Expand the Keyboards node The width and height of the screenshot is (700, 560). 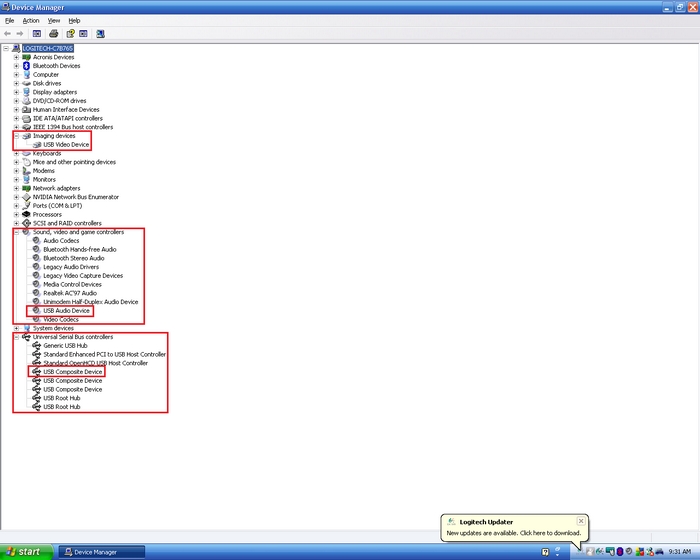click(x=16, y=153)
